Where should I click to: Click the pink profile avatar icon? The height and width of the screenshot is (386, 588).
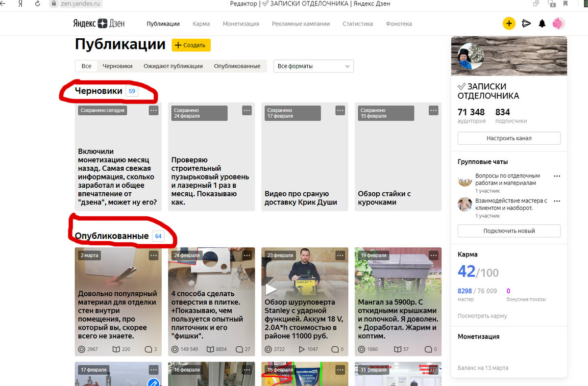[558, 23]
